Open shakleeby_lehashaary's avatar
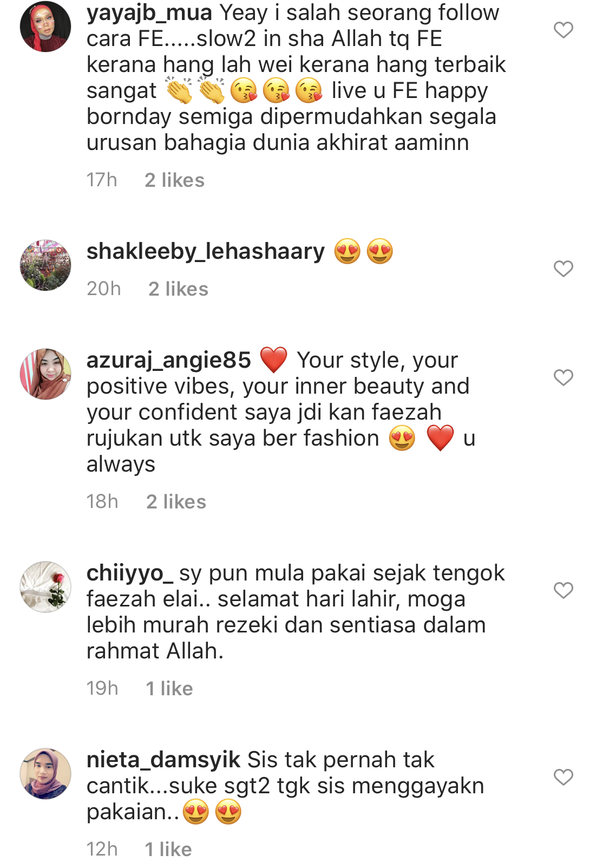Image resolution: width=609 pixels, height=868 pixels. [x=45, y=265]
